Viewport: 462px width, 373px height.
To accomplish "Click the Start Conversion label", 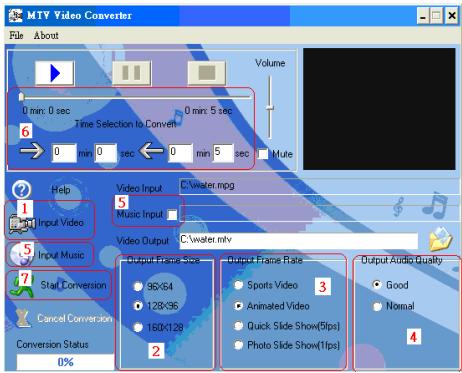I will (x=73, y=285).
